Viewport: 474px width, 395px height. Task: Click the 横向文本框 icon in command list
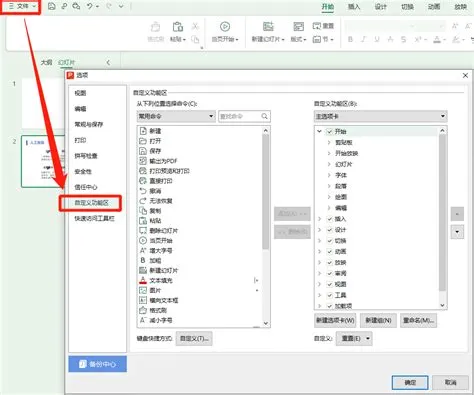point(143,300)
